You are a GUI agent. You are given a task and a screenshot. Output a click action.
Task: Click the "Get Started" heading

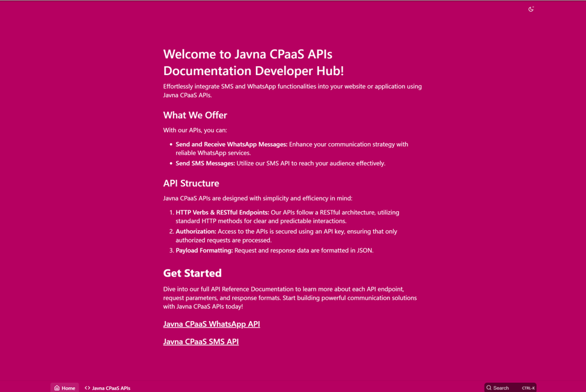192,273
